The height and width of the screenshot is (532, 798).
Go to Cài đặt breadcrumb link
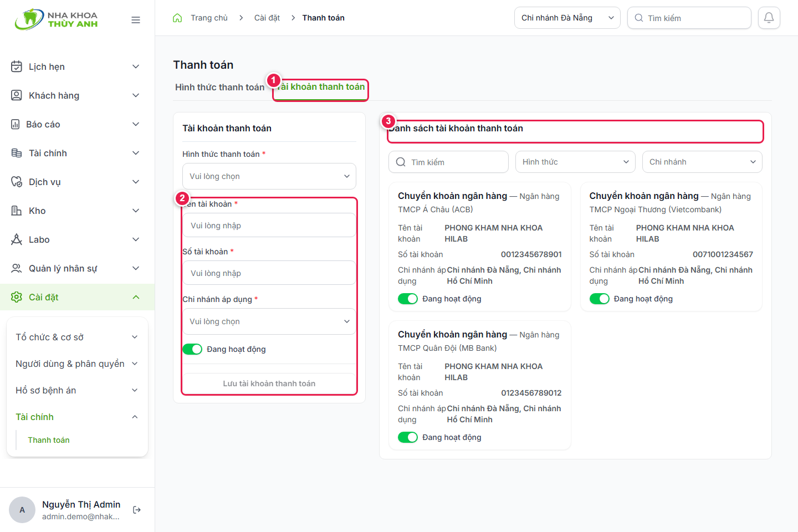pos(267,18)
